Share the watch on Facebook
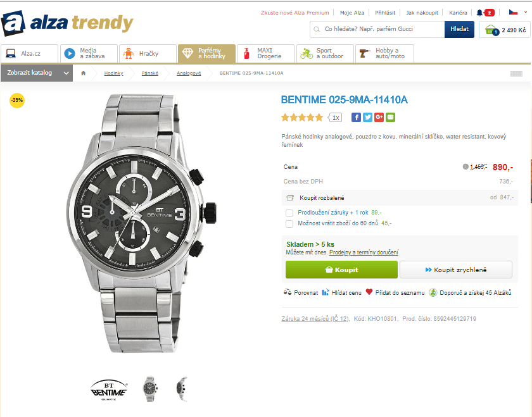 (356, 117)
